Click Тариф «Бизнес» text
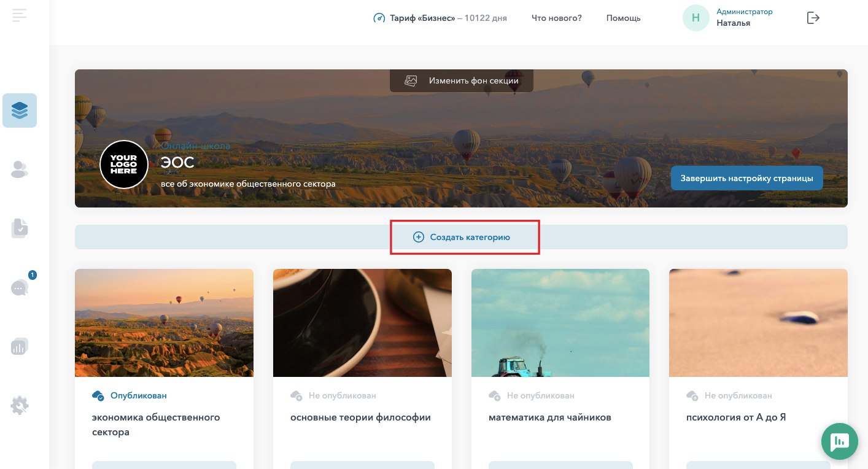This screenshot has height=469, width=868. tap(422, 18)
